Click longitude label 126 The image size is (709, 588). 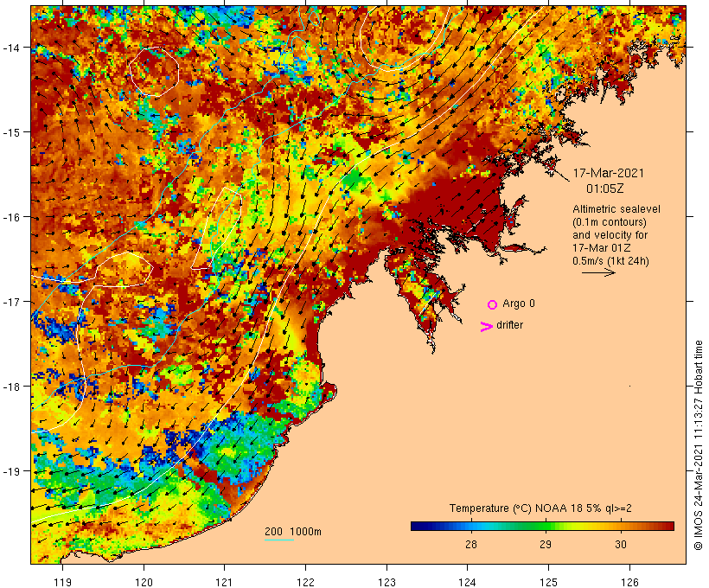629,582
